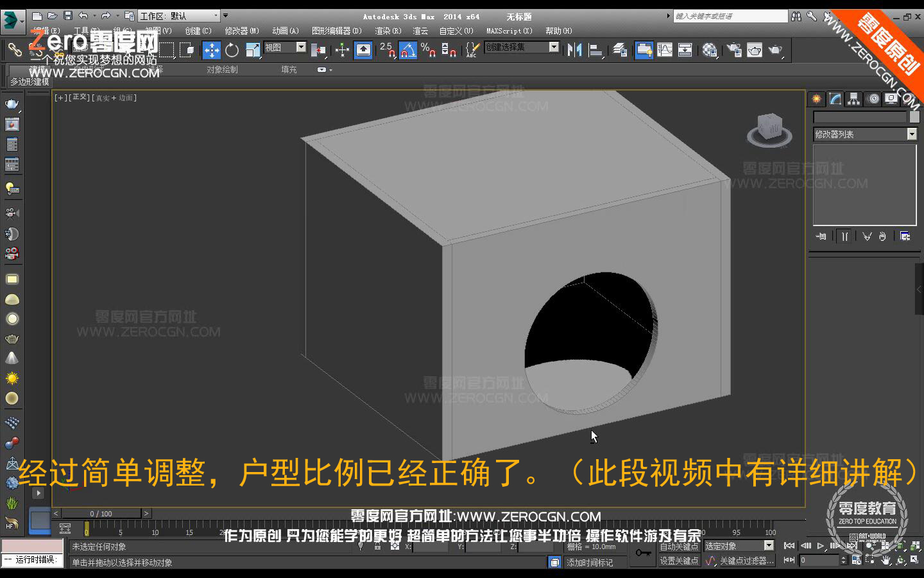Open the 3ds Max application menu
The image size is (924, 578).
pos(12,21)
